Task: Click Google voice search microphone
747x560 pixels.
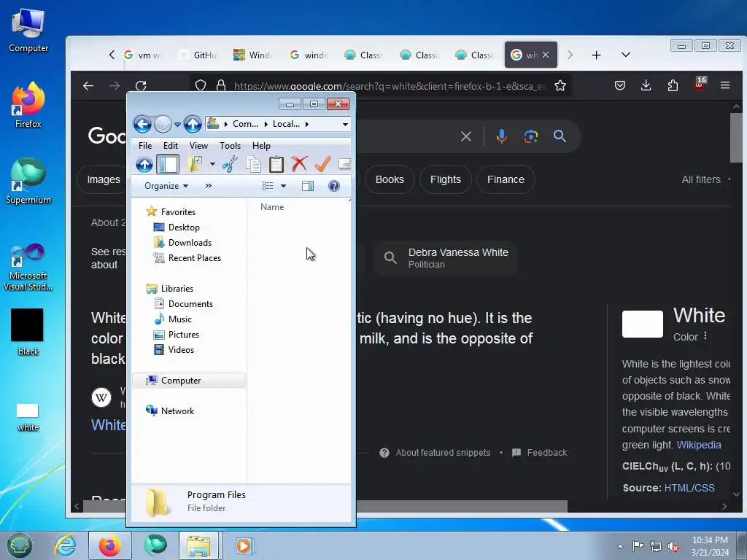Action: point(501,136)
